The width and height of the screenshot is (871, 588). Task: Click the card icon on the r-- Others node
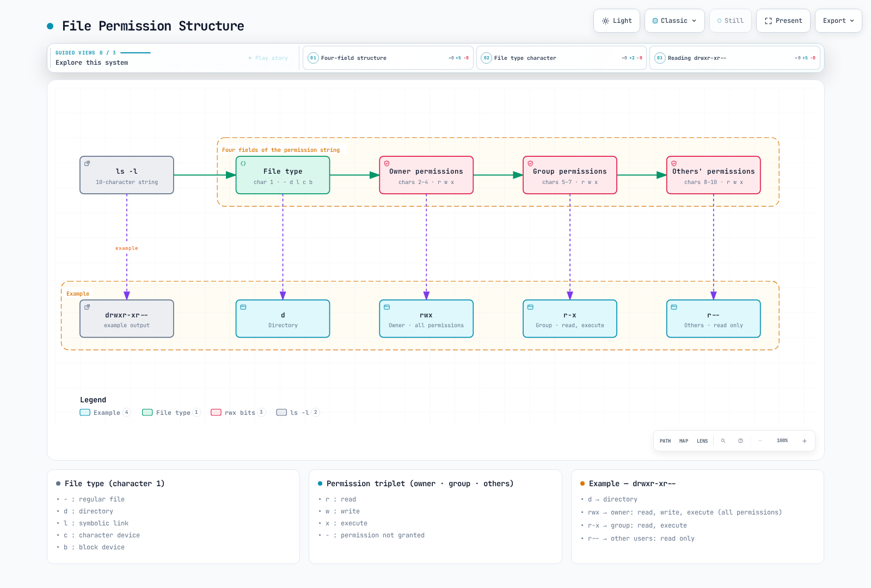pyautogui.click(x=674, y=307)
